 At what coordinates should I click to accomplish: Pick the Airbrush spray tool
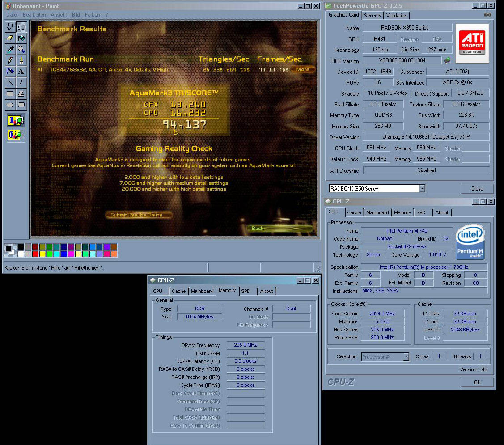10,72
